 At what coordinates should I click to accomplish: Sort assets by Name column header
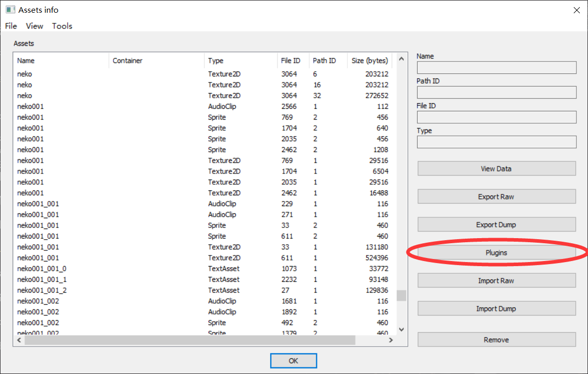pos(26,61)
